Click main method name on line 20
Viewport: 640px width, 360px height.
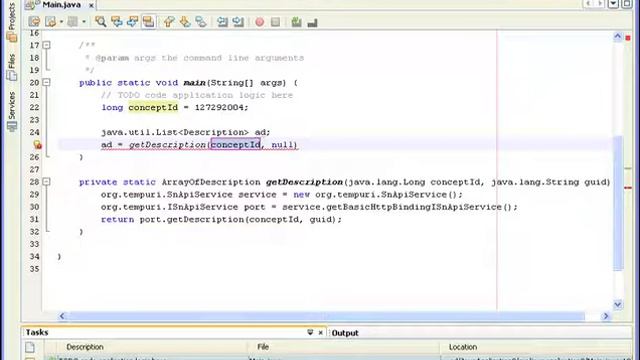pyautogui.click(x=194, y=83)
